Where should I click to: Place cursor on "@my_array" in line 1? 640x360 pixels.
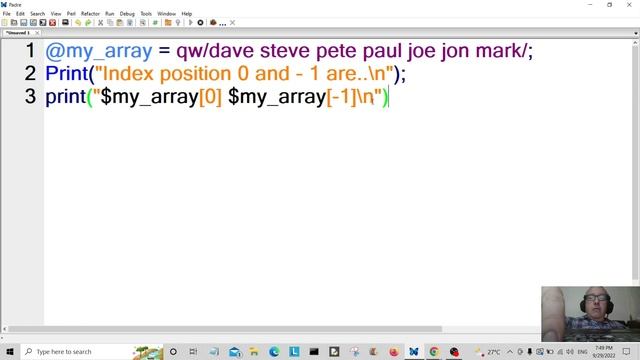[x=99, y=51]
